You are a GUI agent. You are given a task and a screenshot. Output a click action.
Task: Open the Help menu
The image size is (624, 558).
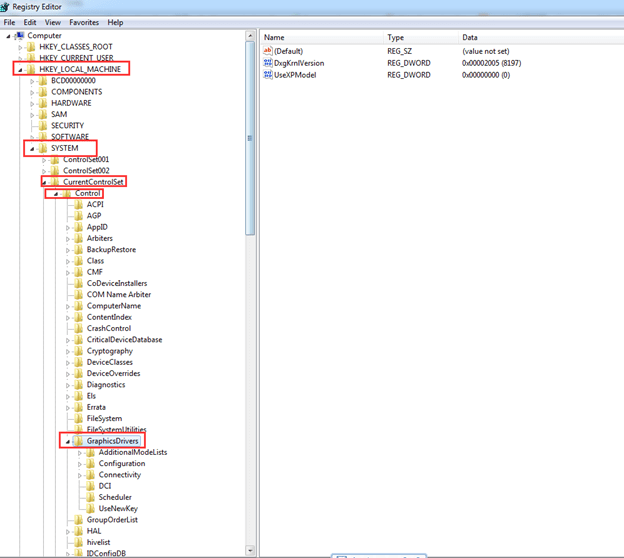(116, 22)
